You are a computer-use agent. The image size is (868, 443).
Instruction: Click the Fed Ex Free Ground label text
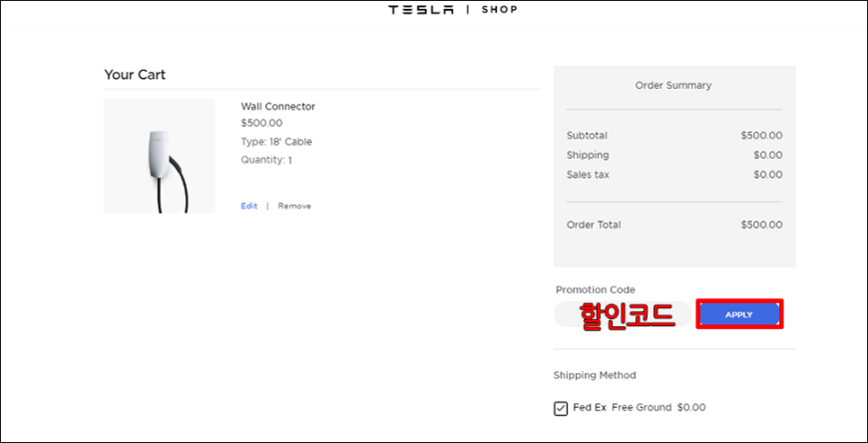pyautogui.click(x=640, y=407)
